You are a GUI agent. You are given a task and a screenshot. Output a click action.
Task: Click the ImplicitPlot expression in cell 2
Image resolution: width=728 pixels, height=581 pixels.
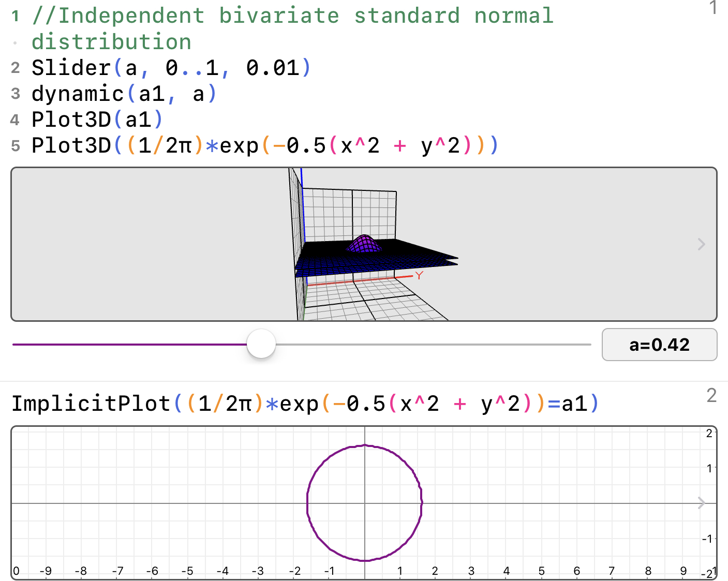coord(305,404)
